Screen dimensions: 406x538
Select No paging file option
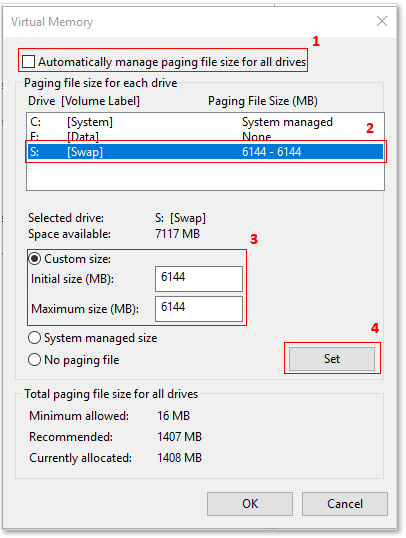coord(34,360)
